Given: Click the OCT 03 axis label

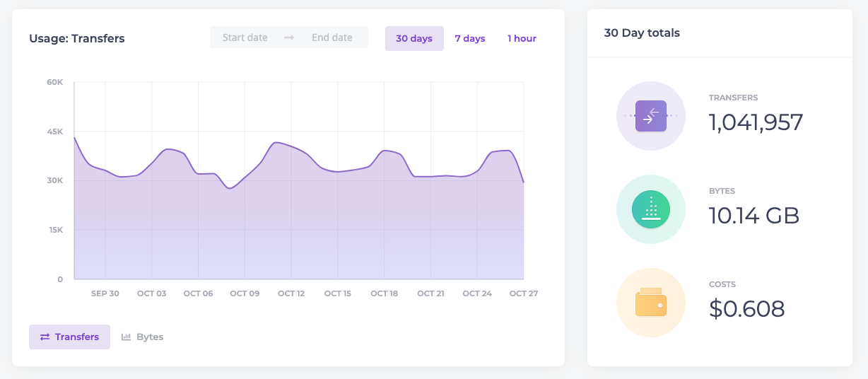Looking at the screenshot, I should [152, 293].
